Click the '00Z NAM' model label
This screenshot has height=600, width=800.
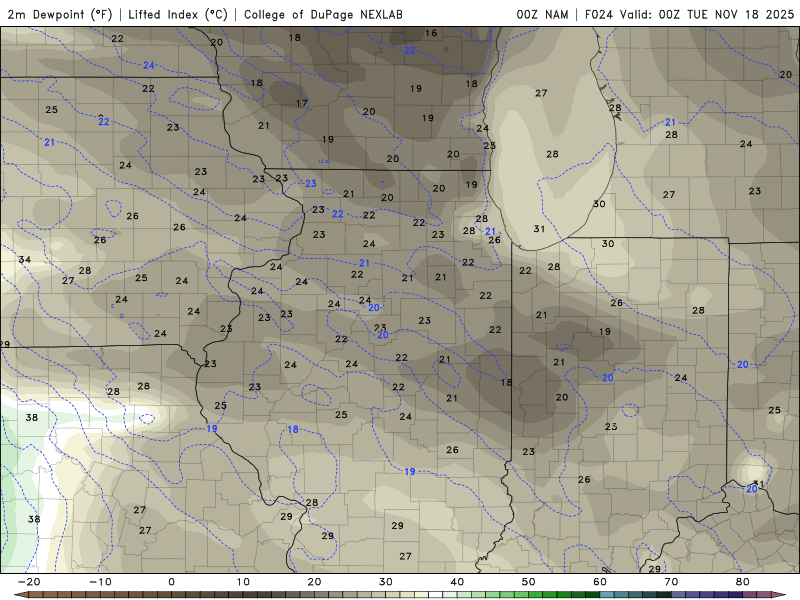point(542,14)
